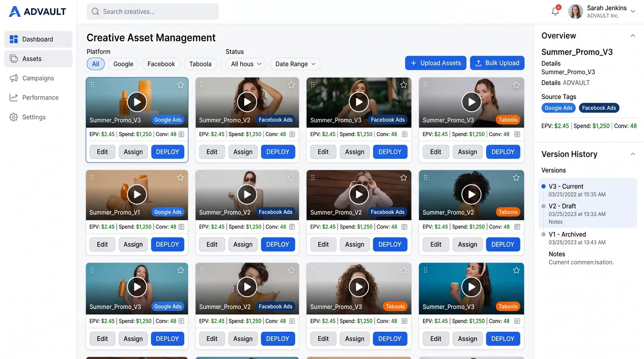This screenshot has width=644, height=359.
Task: Deploy the Summer_Promo_V1 Google Ads asset
Action: 167,244
